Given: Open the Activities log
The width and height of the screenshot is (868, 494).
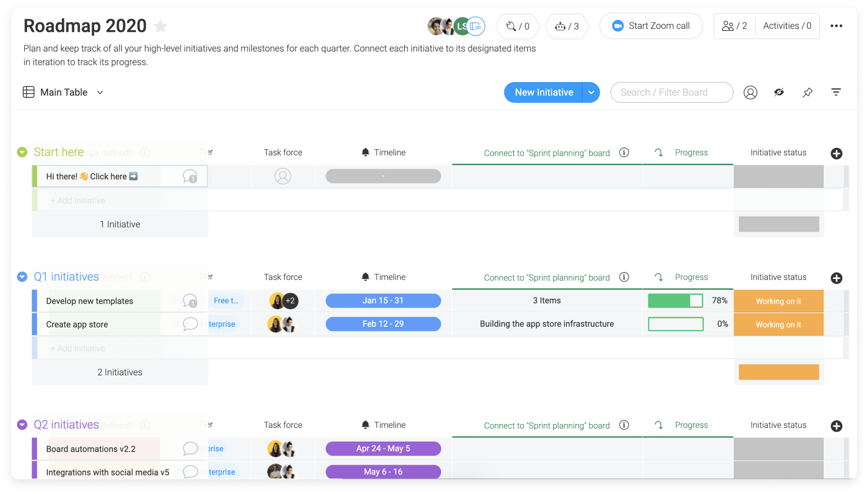Looking at the screenshot, I should (x=787, y=26).
